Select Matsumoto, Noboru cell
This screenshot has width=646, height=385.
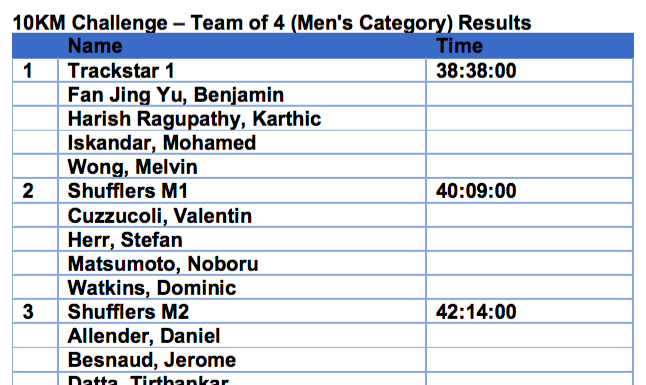click(242, 264)
